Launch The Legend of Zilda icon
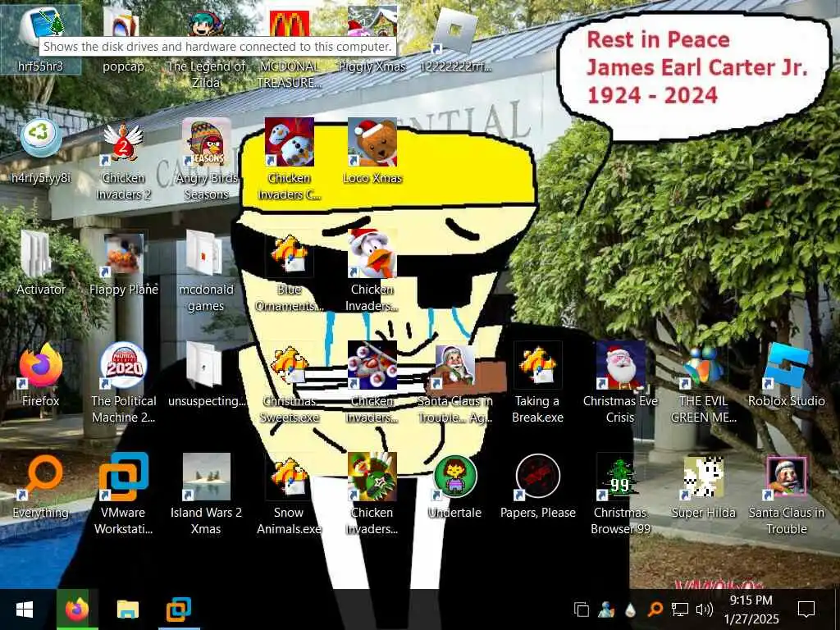The height and width of the screenshot is (630, 840). click(206, 48)
